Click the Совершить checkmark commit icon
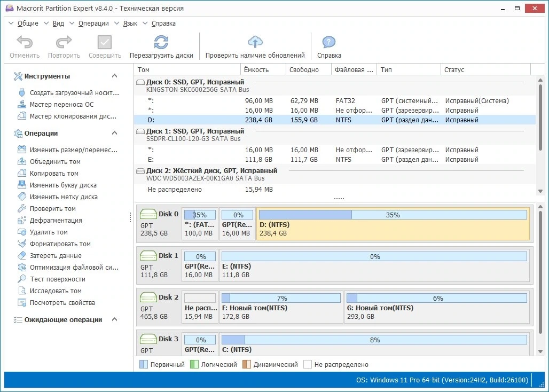Viewport: 549px width, 392px height. click(x=105, y=42)
